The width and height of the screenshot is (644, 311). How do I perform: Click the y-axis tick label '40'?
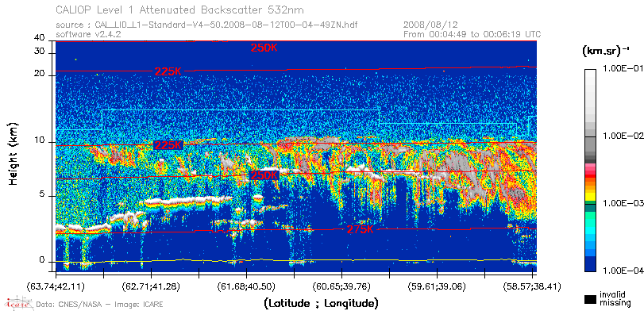coord(40,38)
